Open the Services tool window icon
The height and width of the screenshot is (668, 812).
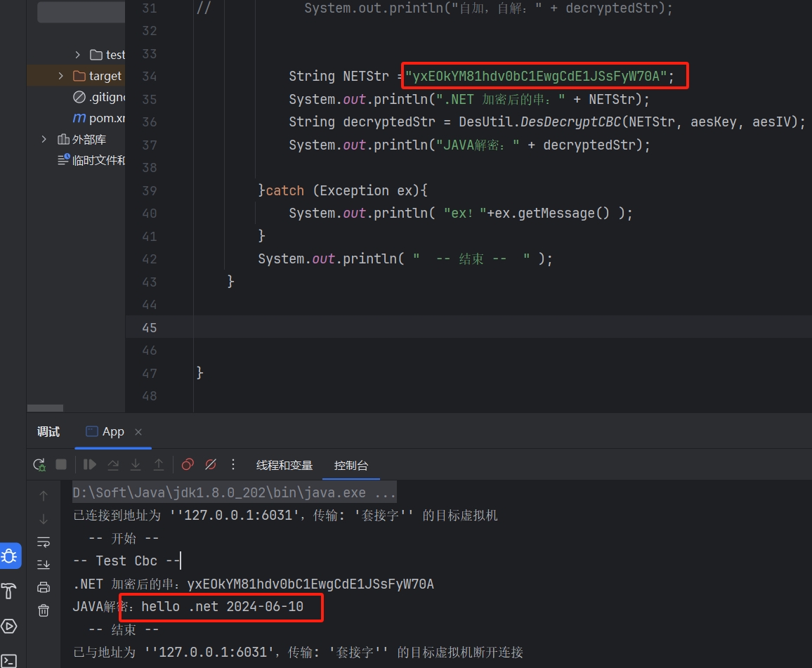9,626
